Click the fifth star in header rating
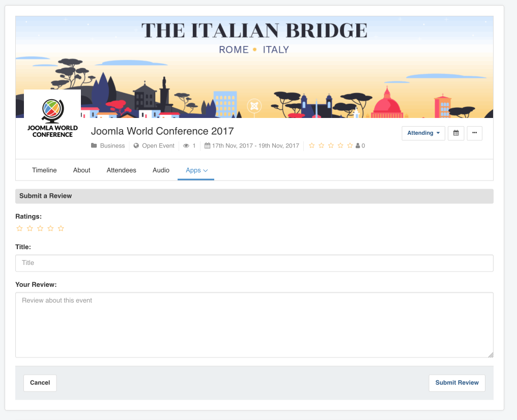This screenshot has height=420, width=517. pyautogui.click(x=350, y=145)
